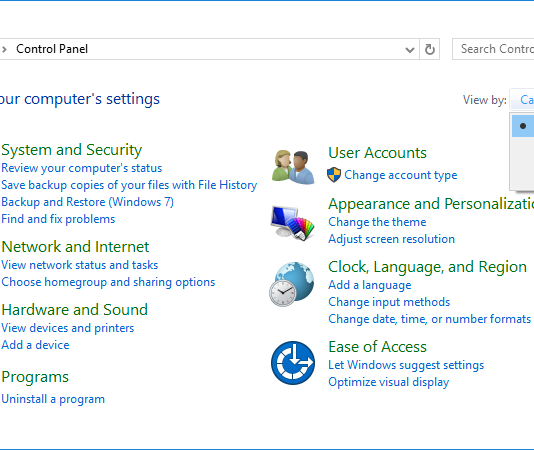Click the Search Control Panel field
The image size is (534, 450).
point(493,49)
